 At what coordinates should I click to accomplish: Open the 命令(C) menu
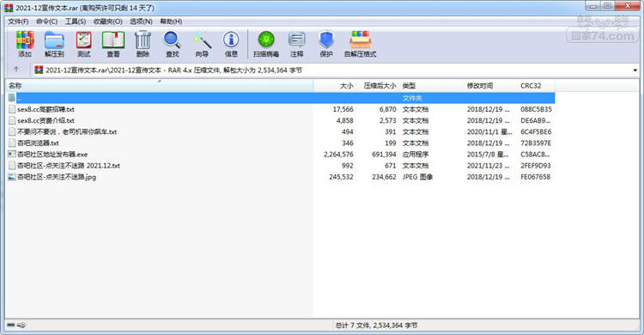tap(47, 21)
